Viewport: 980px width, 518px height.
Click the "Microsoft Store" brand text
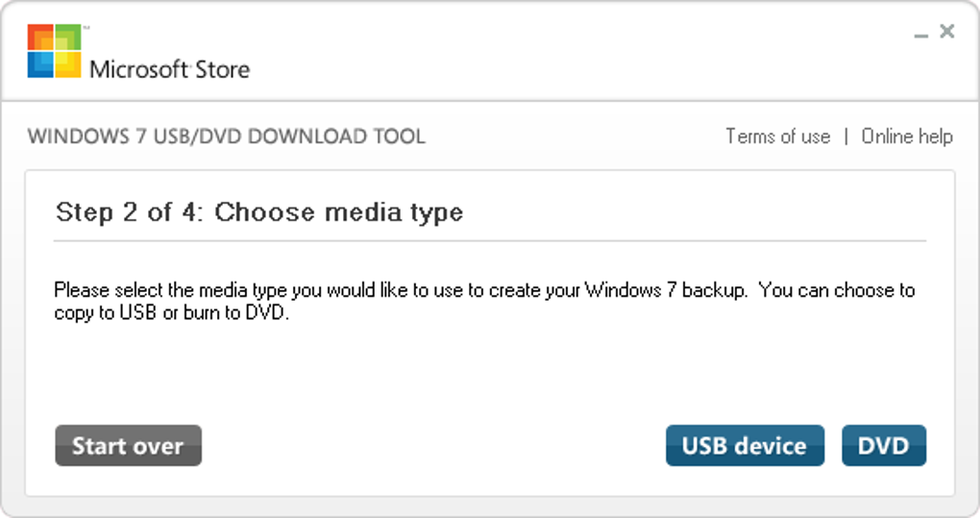[169, 69]
